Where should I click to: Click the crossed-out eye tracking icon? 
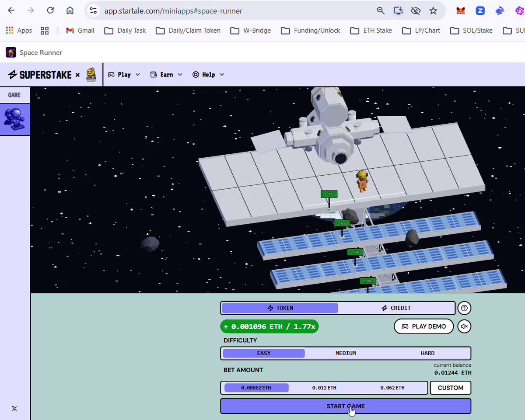(416, 10)
